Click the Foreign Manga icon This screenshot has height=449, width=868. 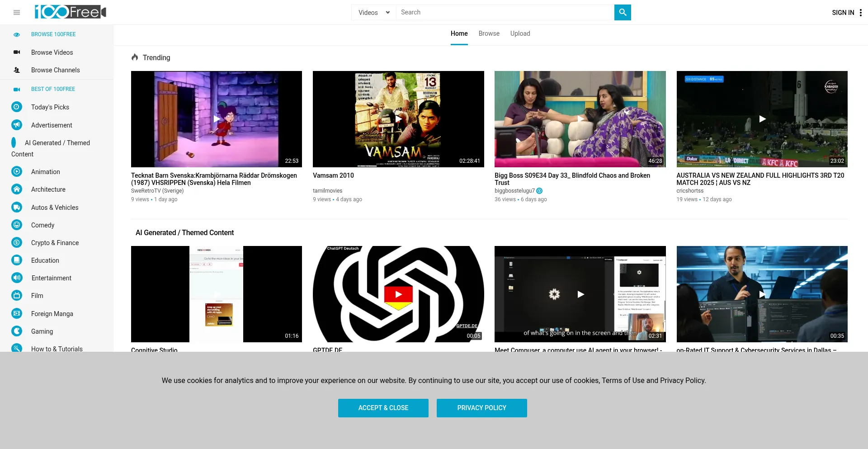(x=17, y=314)
